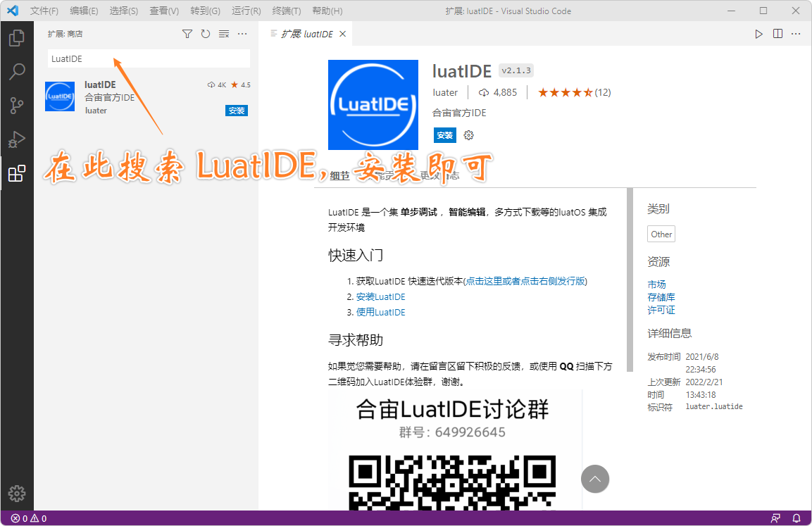Click the luater publisher name in header
The width and height of the screenshot is (812, 526).
pos(445,93)
